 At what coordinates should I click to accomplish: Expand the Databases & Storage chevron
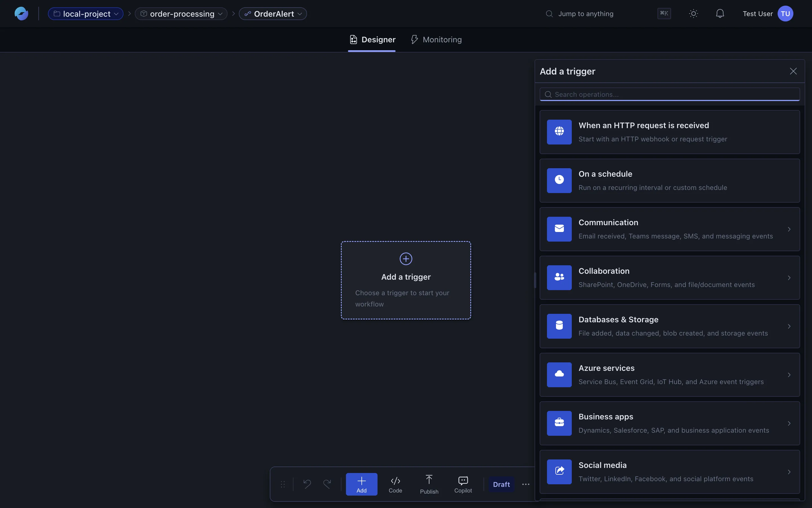point(789,326)
